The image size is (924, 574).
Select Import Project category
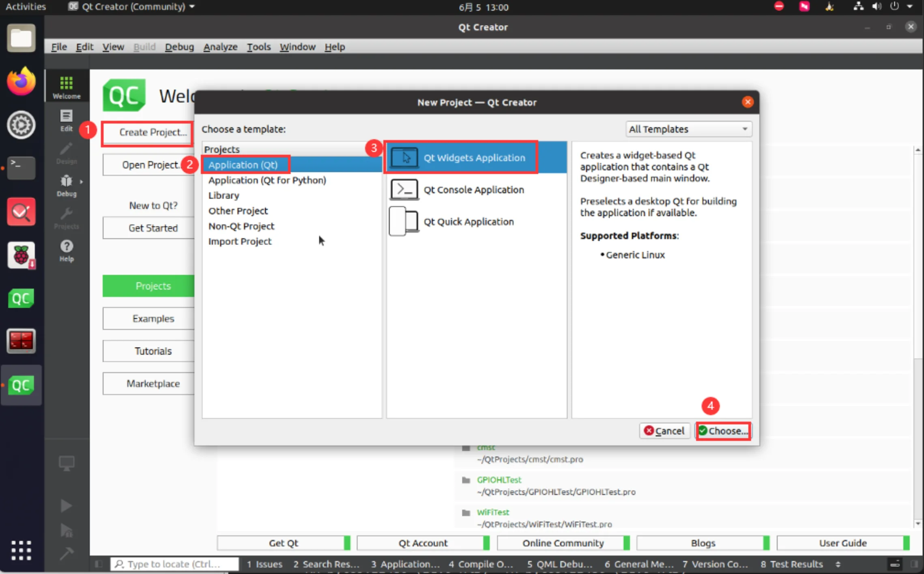292,242
